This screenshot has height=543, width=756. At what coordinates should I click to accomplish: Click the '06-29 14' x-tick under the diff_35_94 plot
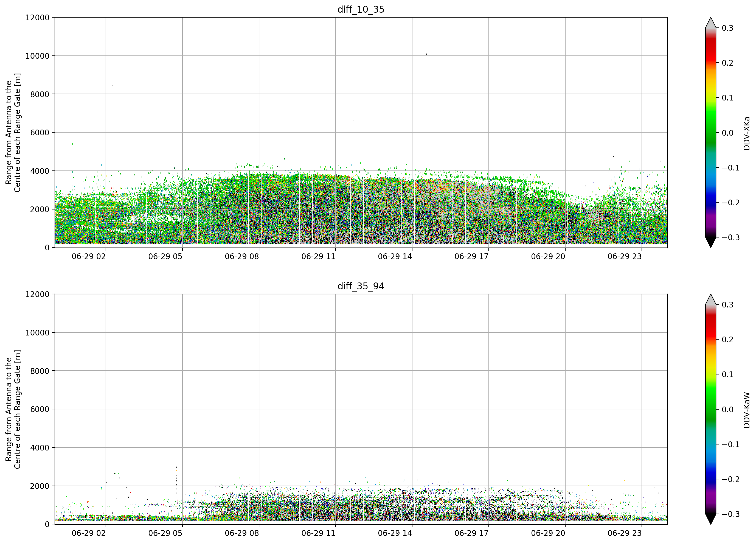pos(395,533)
